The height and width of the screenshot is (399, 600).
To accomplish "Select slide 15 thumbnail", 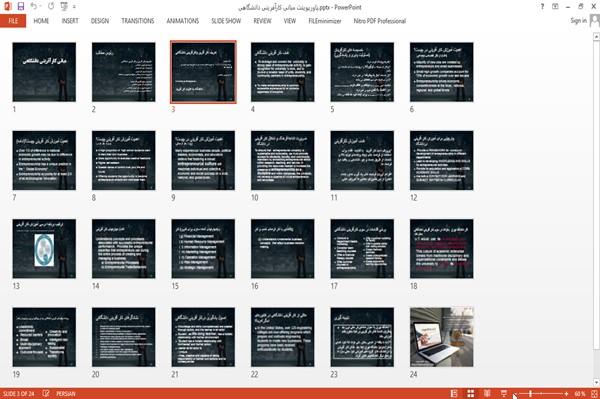I will tap(203, 249).
